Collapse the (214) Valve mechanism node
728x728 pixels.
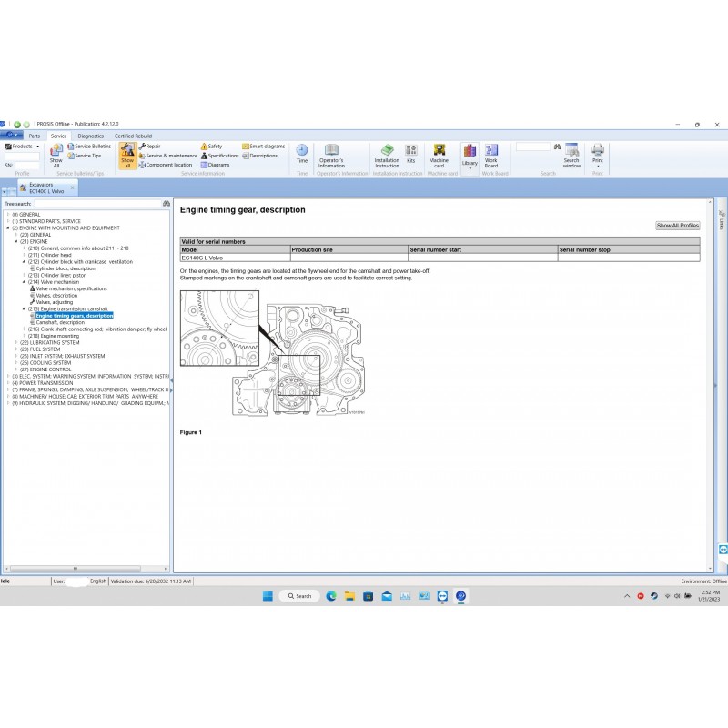24,282
